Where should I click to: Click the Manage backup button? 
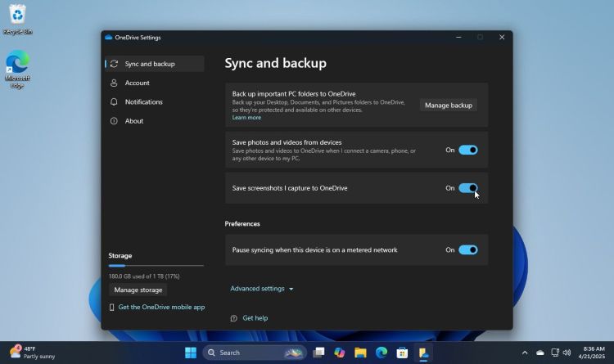[449, 106]
